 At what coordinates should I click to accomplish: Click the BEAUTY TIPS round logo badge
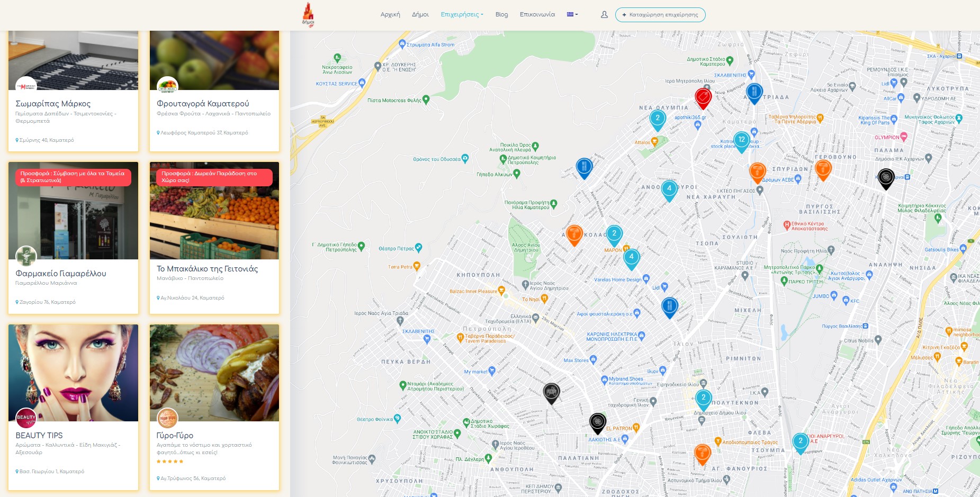(26, 418)
